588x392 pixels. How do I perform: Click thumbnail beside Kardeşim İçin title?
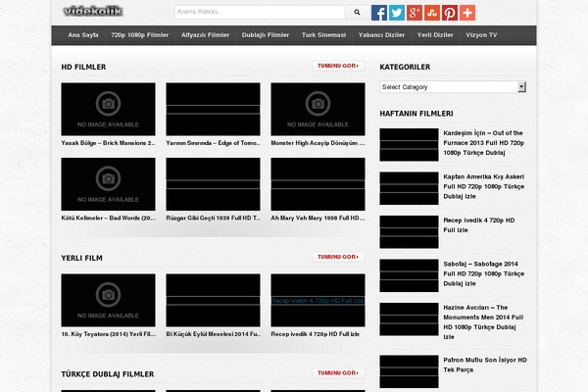[409, 145]
